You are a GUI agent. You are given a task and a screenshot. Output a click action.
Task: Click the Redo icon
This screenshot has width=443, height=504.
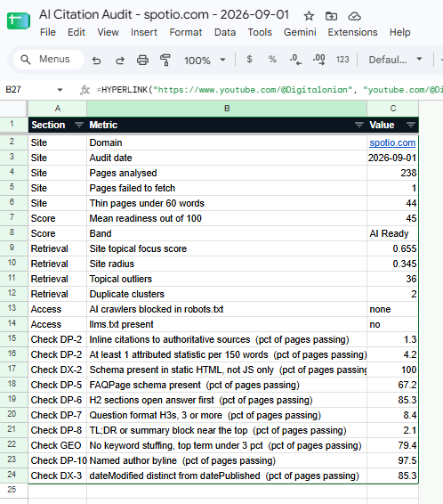(120, 61)
